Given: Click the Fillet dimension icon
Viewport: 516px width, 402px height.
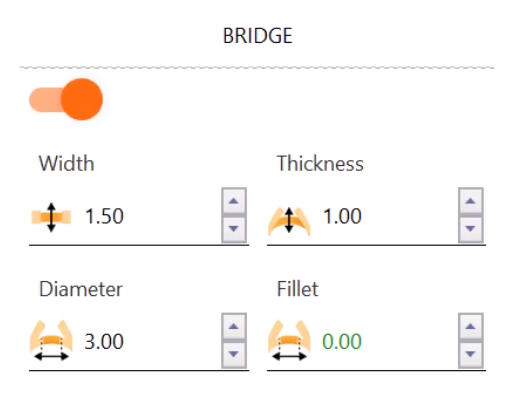Looking at the screenshot, I should tap(289, 341).
